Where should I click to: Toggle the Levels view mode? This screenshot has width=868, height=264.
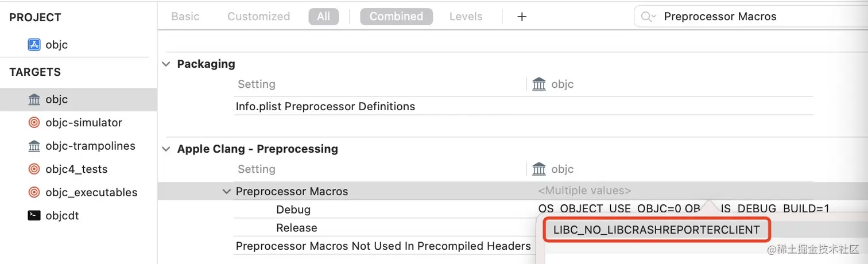click(466, 17)
